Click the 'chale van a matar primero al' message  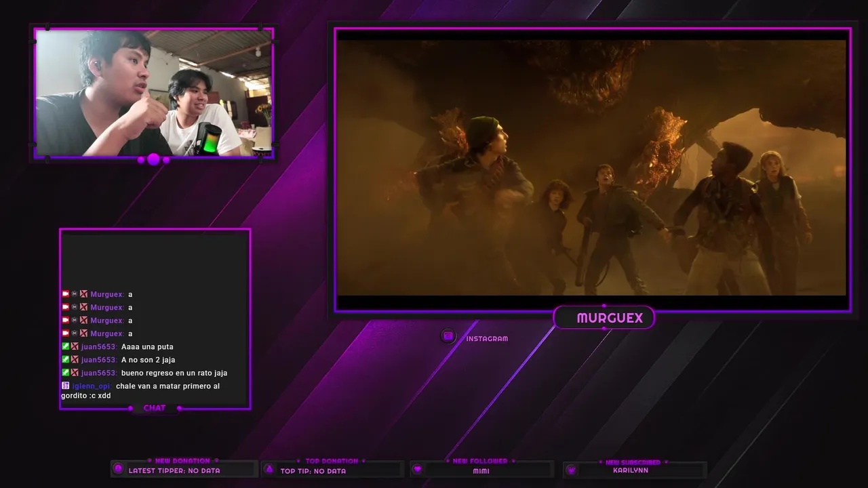[x=167, y=386]
